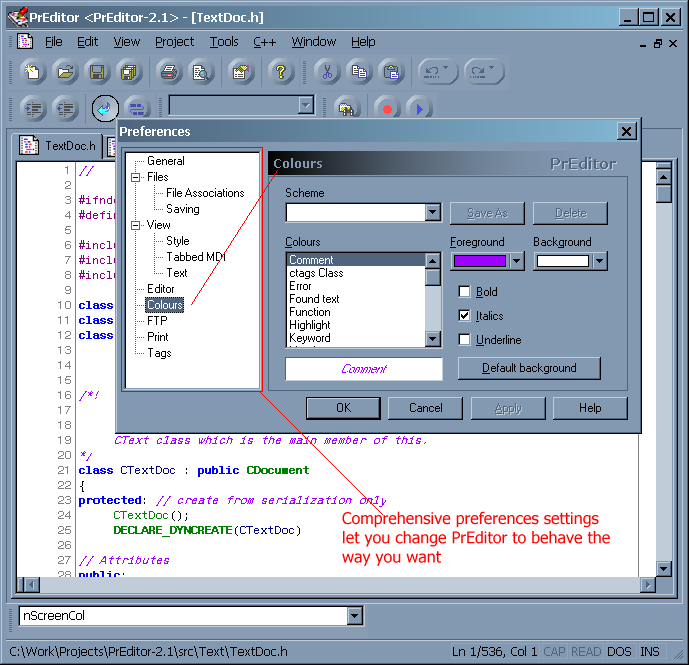689x665 pixels.
Task: Click the Colours list scroll down arrow
Action: (x=433, y=339)
